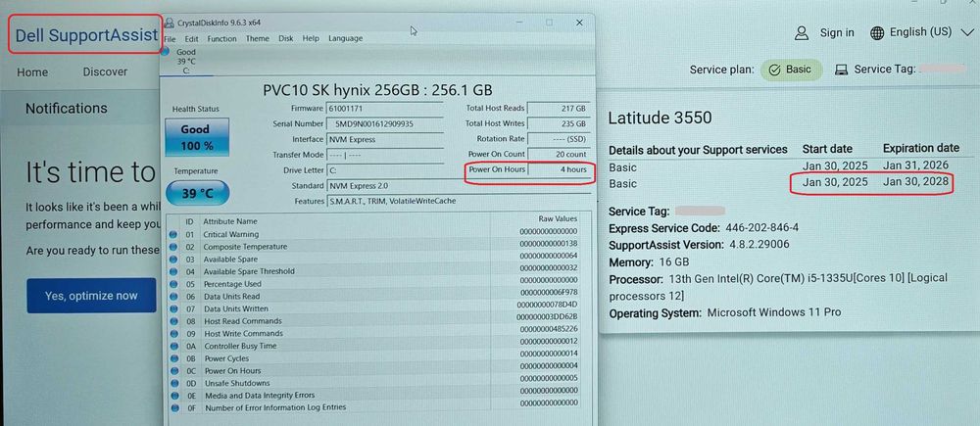The width and height of the screenshot is (980, 426).
Task: Click the Basic service plan checkmark badge
Action: (791, 70)
